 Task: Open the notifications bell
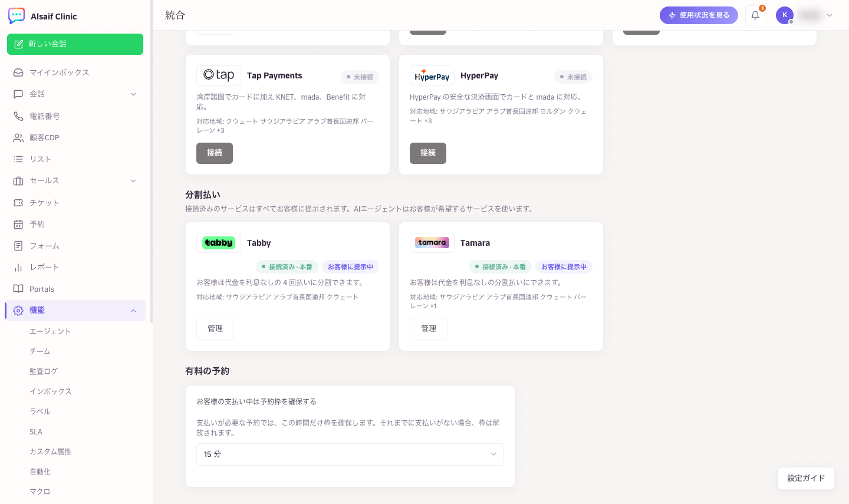coord(755,15)
